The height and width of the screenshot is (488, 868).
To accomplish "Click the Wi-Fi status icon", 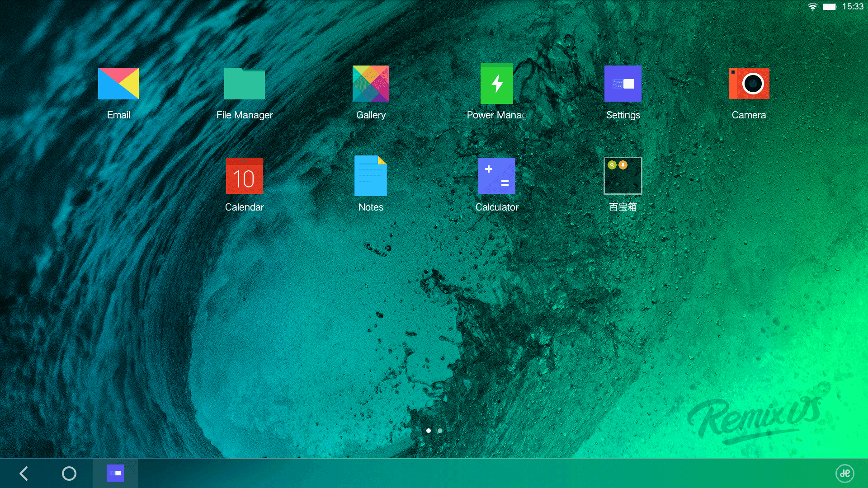I will tap(812, 7).
